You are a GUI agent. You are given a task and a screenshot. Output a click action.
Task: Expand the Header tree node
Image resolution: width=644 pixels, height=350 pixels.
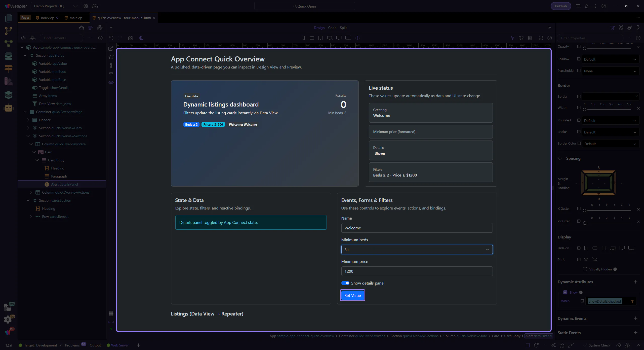(28, 120)
